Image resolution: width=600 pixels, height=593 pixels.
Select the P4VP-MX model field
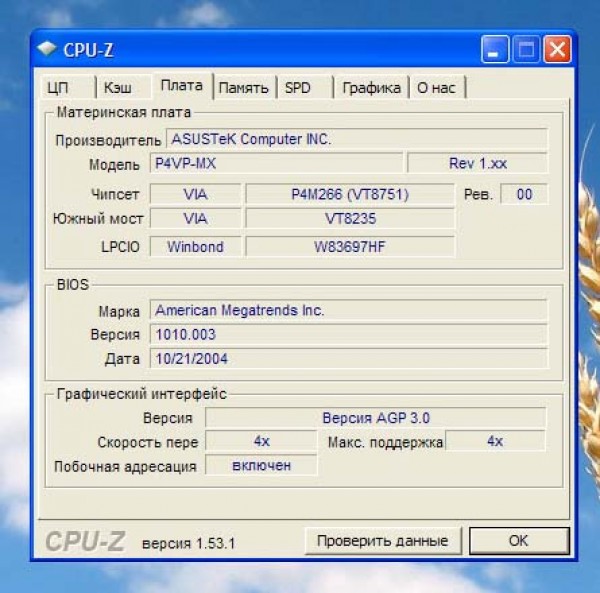click(x=276, y=163)
